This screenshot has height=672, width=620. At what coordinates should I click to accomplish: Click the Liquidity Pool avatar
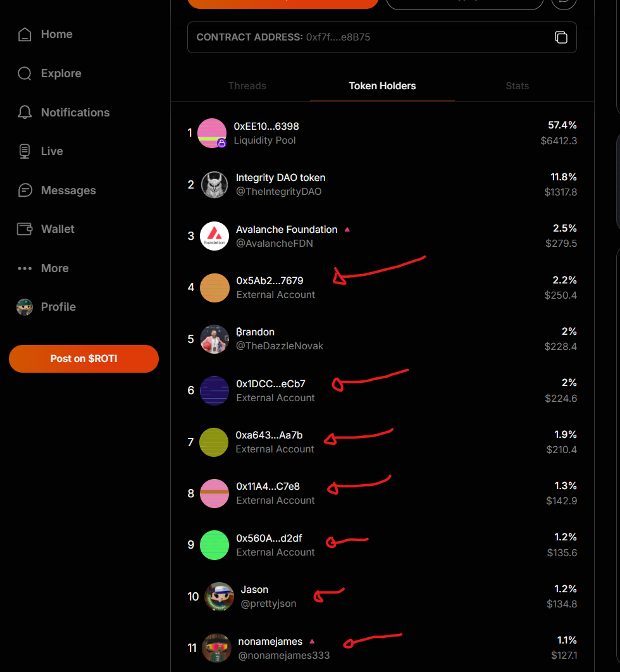click(x=212, y=133)
